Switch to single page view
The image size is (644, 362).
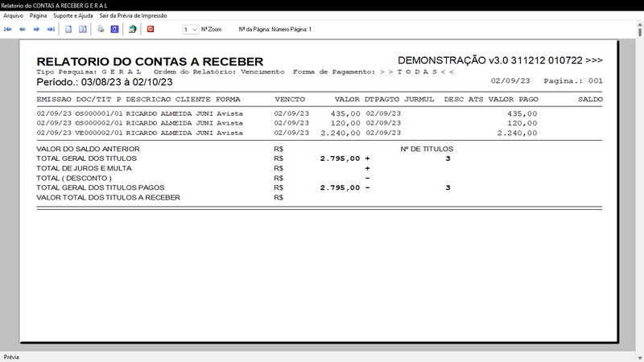click(68, 29)
